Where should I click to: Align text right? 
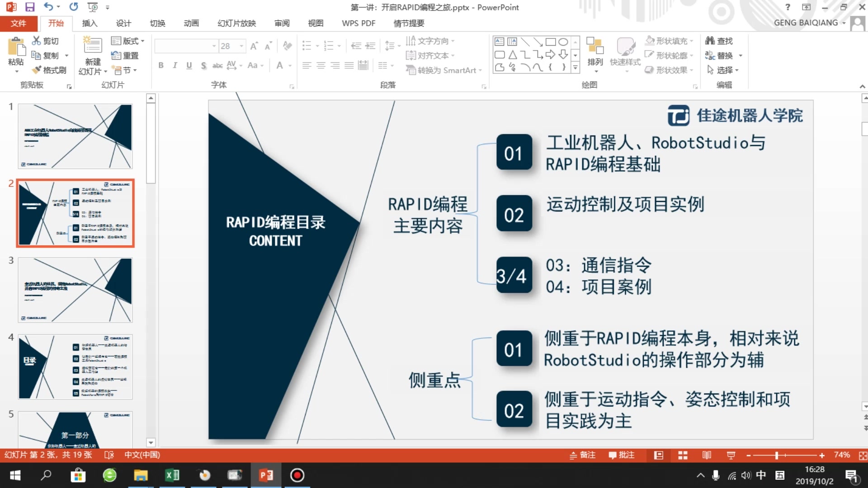coord(335,66)
